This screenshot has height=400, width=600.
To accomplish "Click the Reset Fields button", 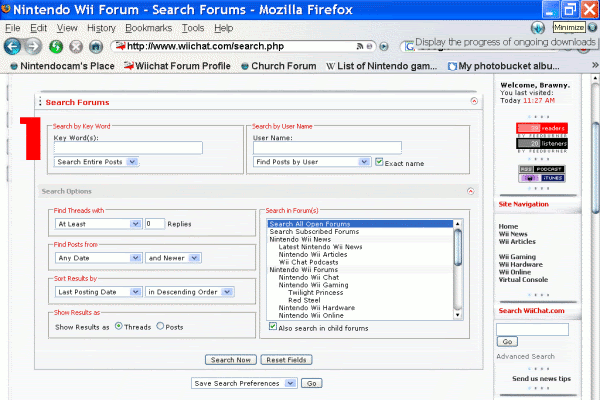I will tap(286, 360).
